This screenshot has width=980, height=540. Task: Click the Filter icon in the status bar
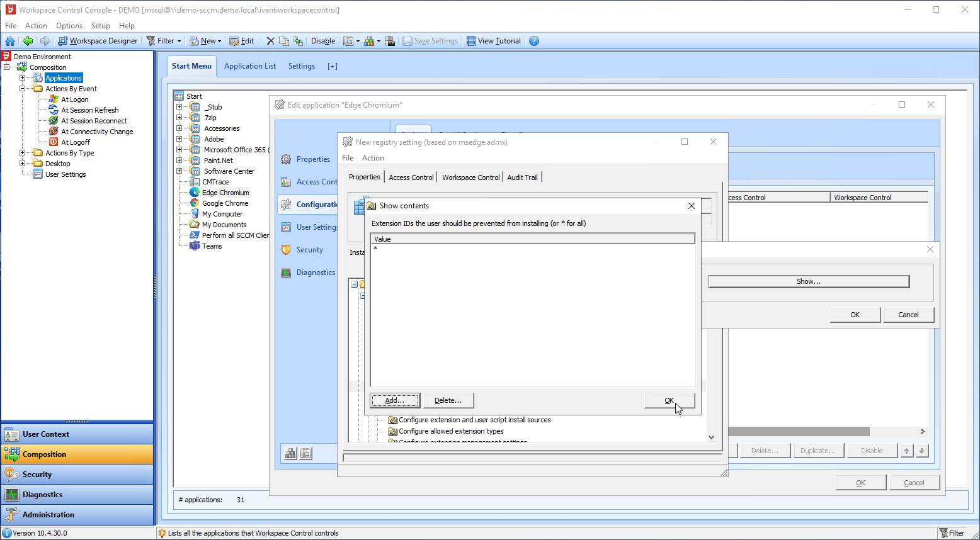[944, 533]
